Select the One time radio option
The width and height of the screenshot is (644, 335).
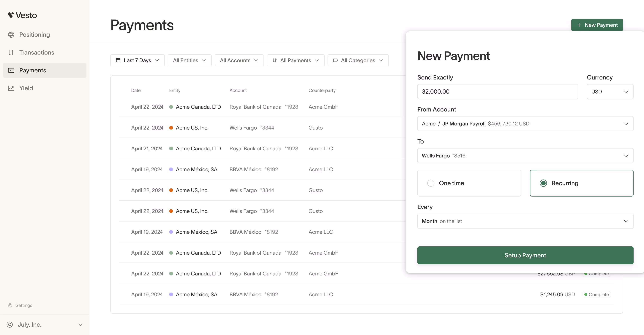[469, 183]
